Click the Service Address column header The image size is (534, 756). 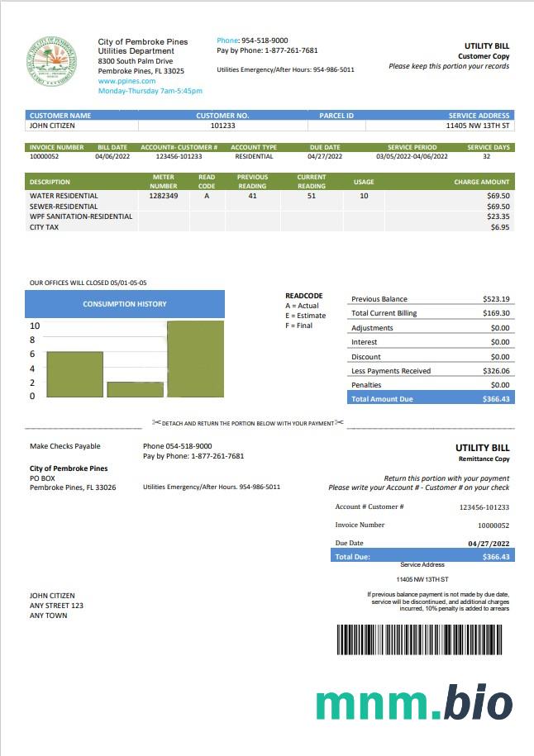pos(479,116)
